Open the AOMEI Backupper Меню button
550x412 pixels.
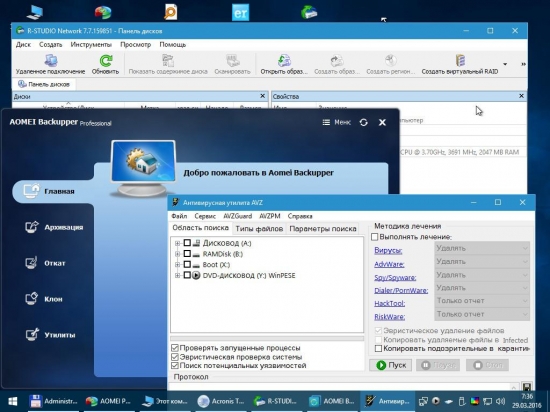(336, 122)
